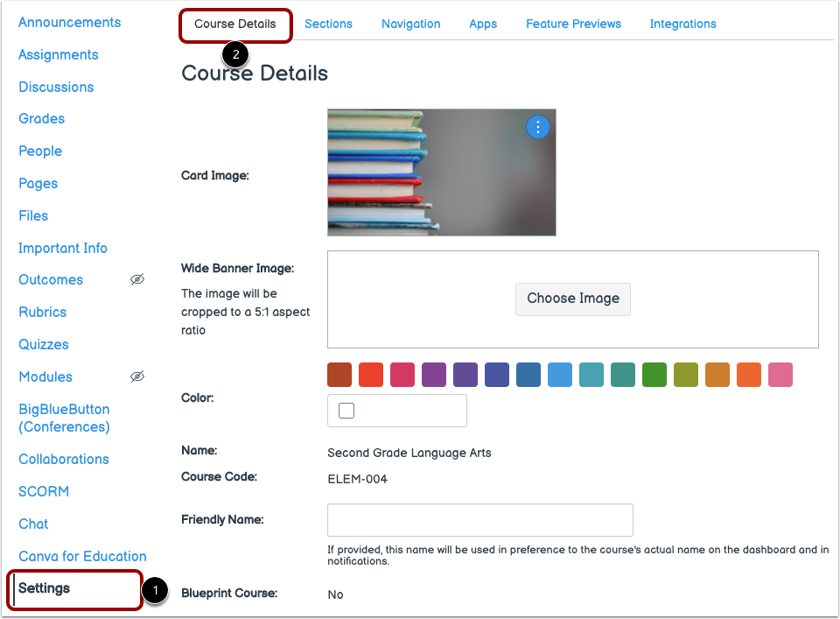View the People page
This screenshot has width=840, height=619.
coord(40,151)
